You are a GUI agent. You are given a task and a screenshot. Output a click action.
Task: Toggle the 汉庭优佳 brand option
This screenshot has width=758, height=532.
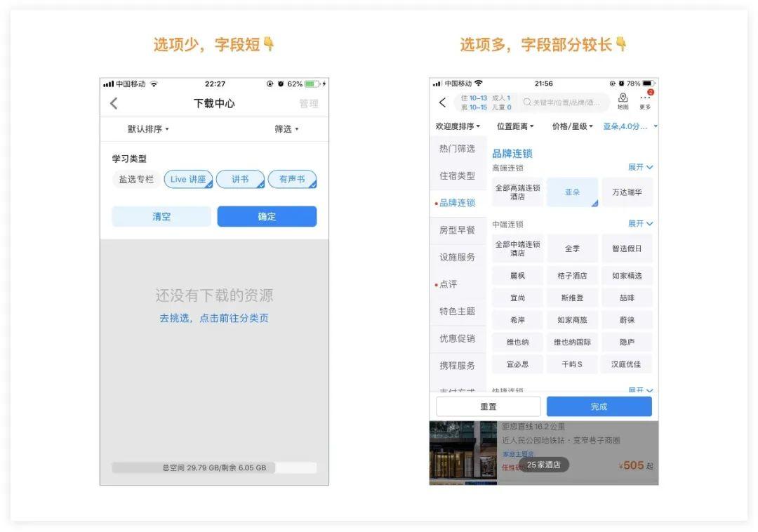627,364
